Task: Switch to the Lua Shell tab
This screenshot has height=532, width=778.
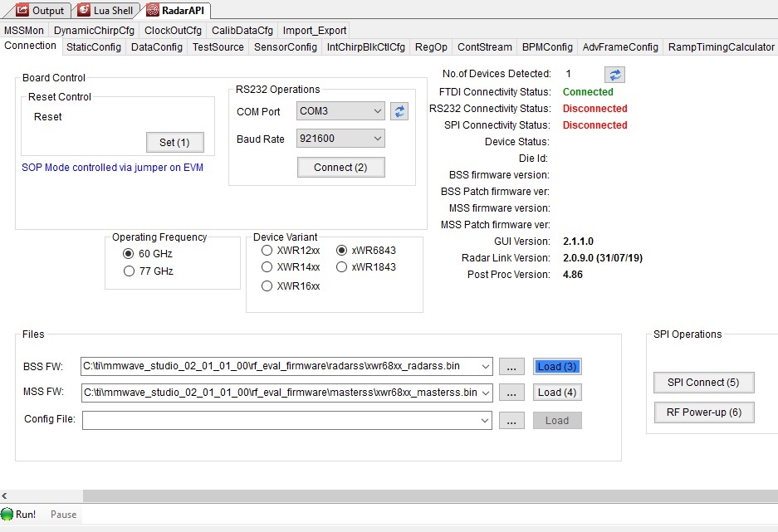Action: coord(105,10)
